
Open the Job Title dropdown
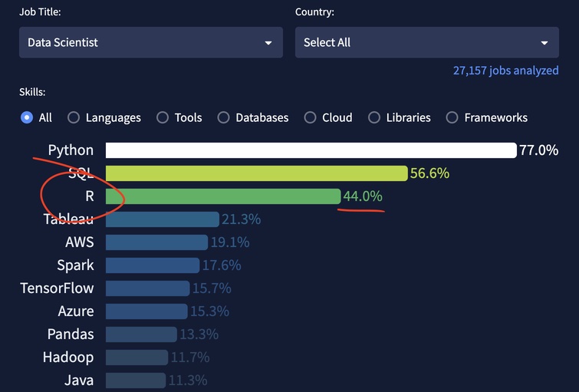pos(150,43)
